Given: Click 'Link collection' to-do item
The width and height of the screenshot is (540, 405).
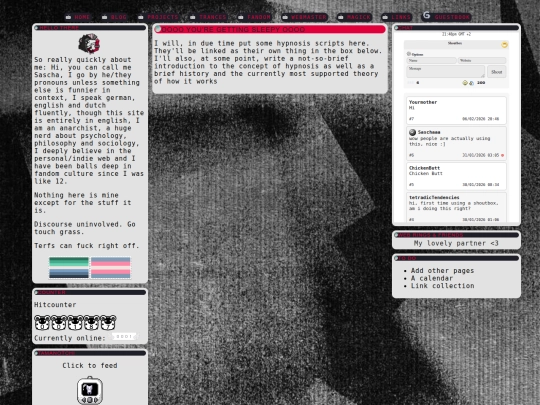Looking at the screenshot, I should coord(442,286).
